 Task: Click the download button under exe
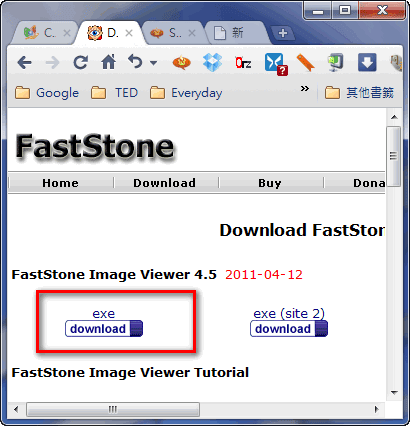pyautogui.click(x=104, y=329)
